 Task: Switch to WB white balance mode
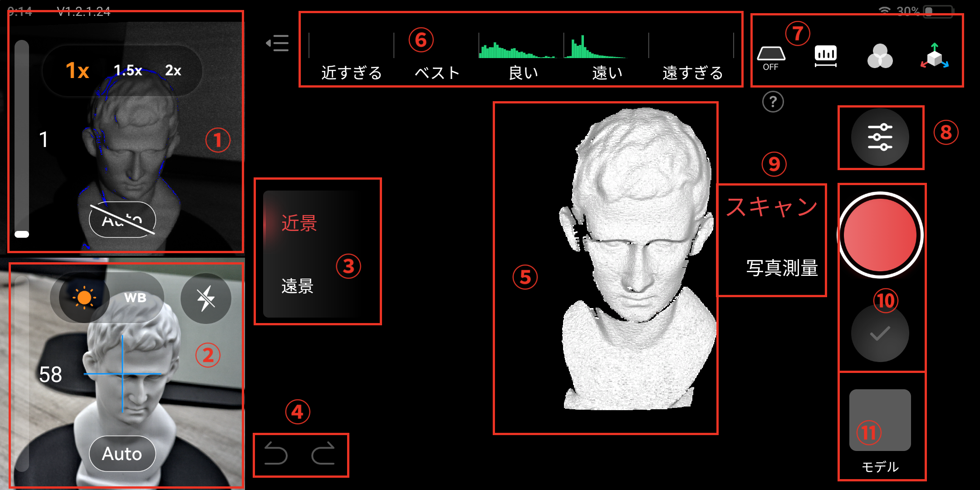[135, 298]
